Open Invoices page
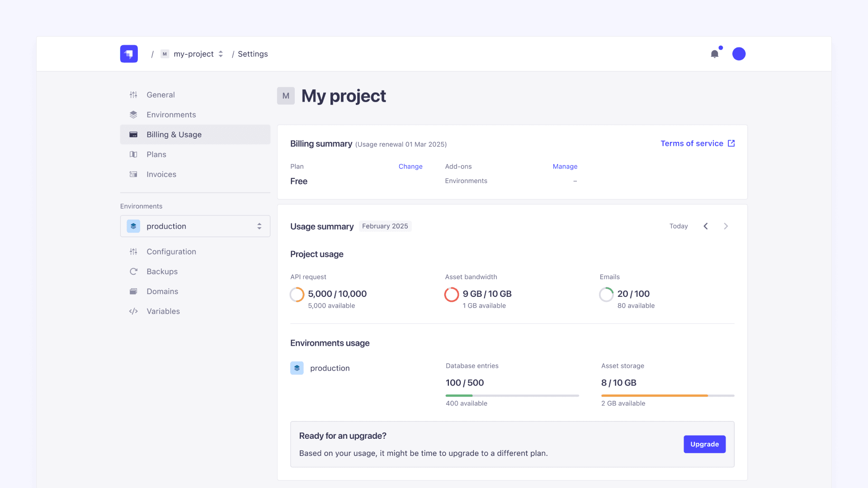The width and height of the screenshot is (868, 488). pyautogui.click(x=195, y=174)
